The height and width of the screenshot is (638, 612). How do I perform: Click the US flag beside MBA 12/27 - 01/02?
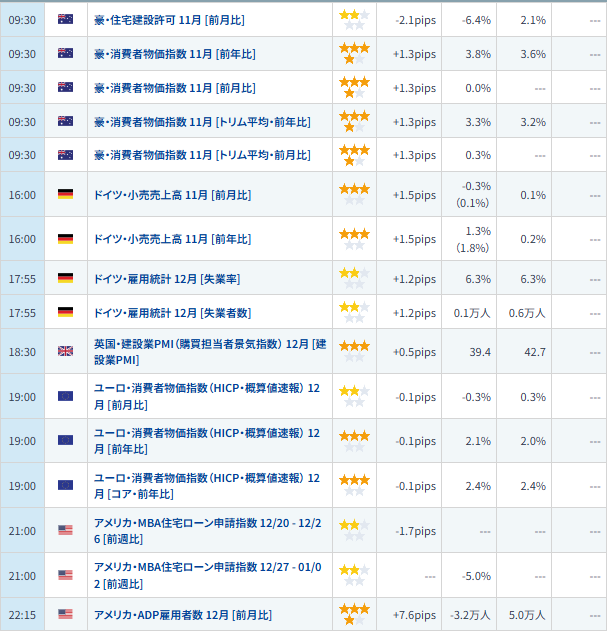tap(65, 575)
